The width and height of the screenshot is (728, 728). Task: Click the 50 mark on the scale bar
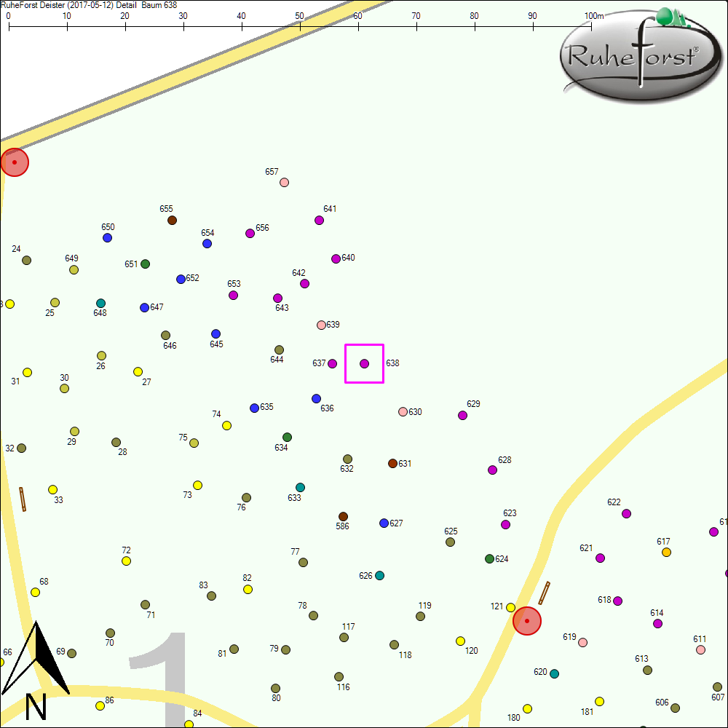(299, 16)
